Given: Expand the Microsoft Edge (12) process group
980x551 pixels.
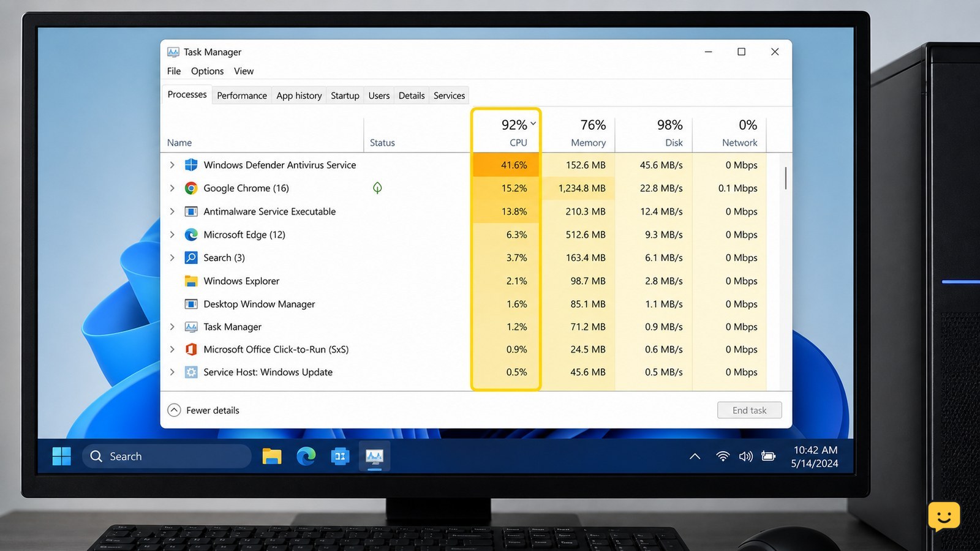Looking at the screenshot, I should (172, 234).
